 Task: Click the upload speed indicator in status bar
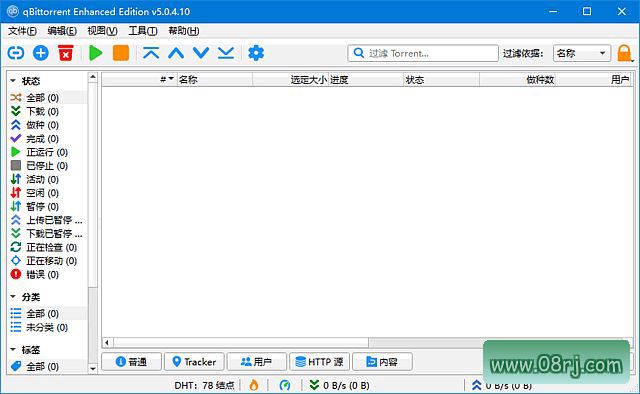coord(502,385)
